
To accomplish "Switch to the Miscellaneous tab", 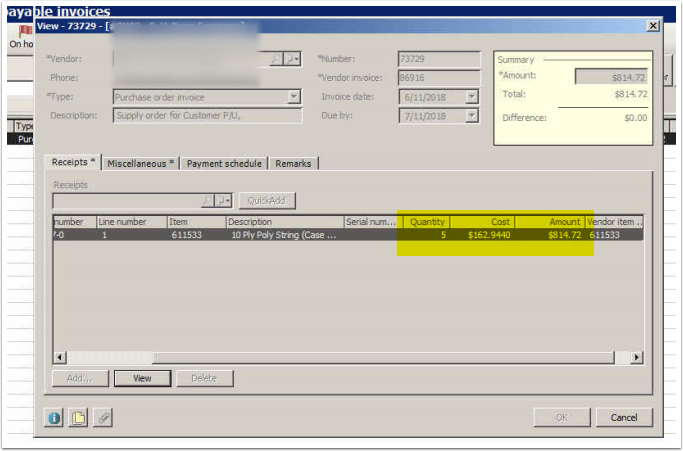I will pyautogui.click(x=141, y=163).
